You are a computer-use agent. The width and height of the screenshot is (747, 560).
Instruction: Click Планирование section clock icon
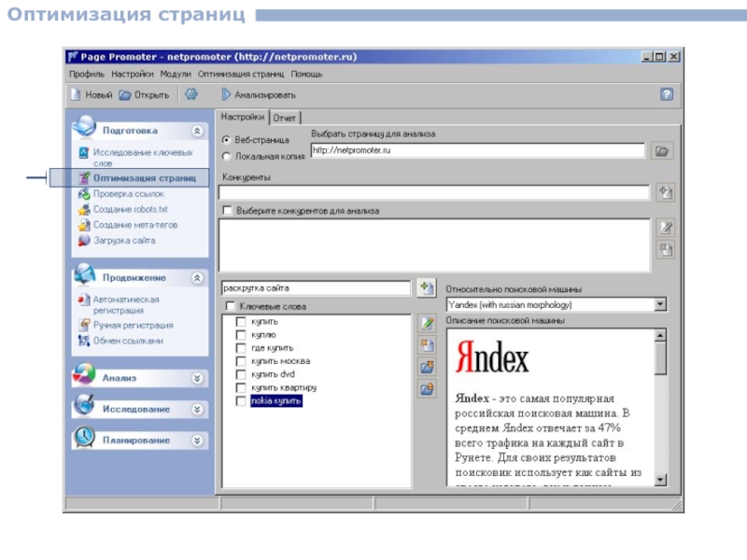pyautogui.click(x=84, y=437)
